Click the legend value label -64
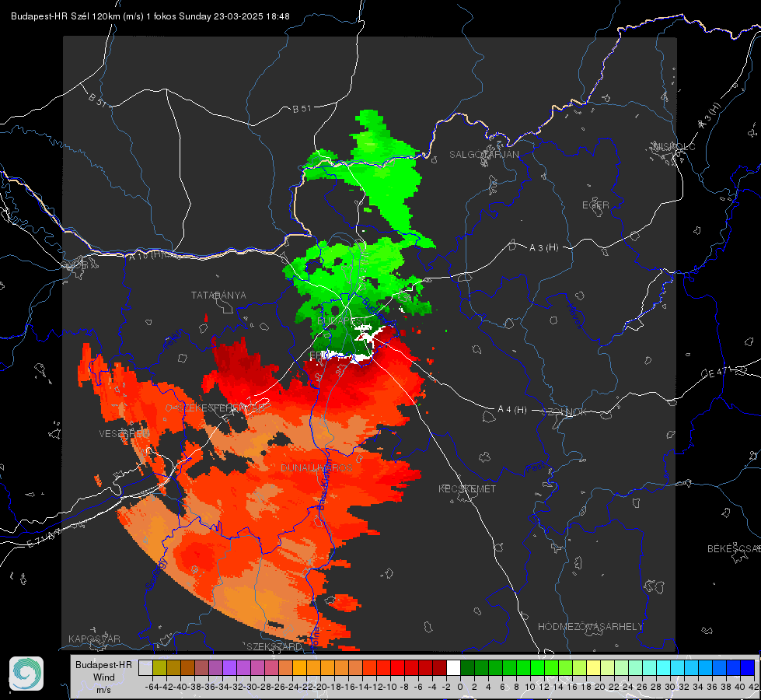 click(x=152, y=687)
